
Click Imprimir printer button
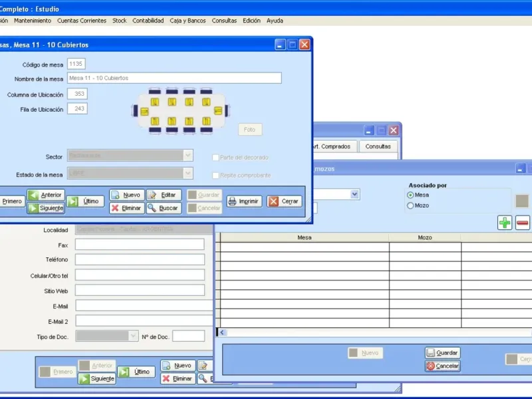coord(244,201)
